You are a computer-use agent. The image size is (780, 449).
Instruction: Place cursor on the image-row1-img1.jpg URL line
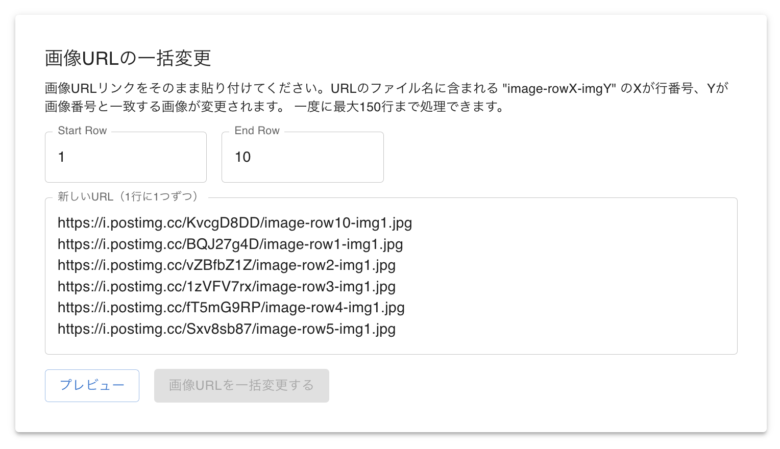pyautogui.click(x=230, y=244)
